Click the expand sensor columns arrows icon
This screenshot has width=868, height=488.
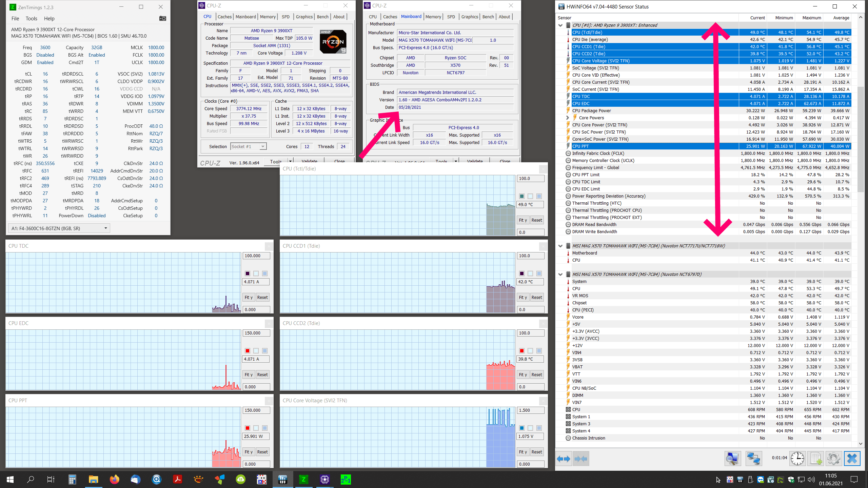tap(564, 459)
